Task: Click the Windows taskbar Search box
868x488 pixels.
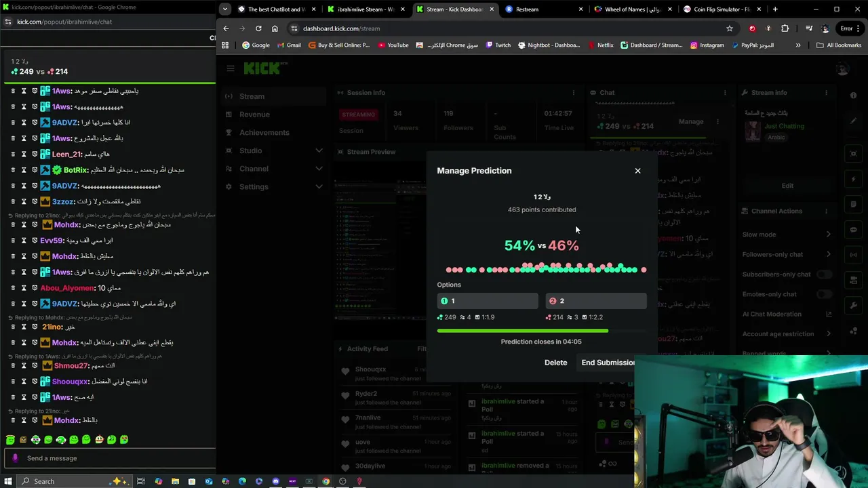Action: pos(75,481)
